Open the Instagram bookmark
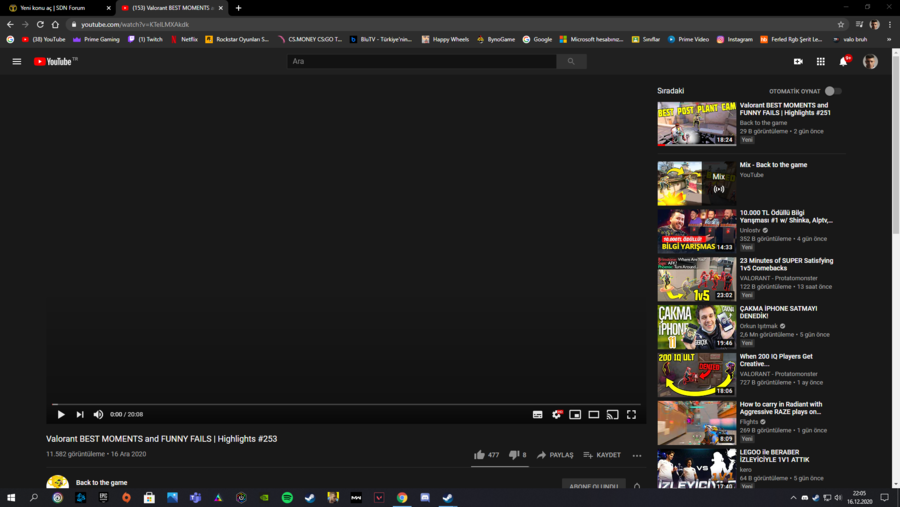The image size is (900, 507). coord(735,40)
